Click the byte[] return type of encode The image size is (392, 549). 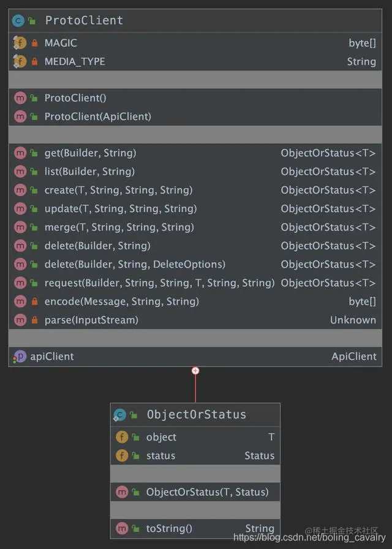tap(362, 301)
